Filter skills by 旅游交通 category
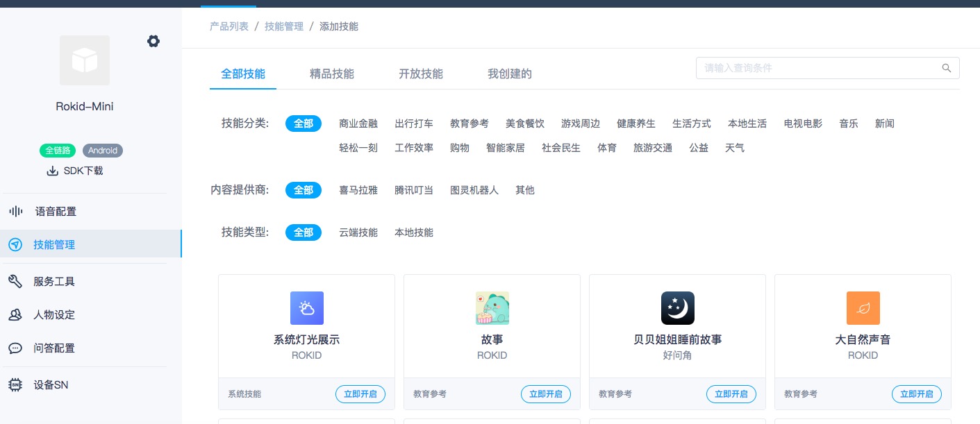 tap(653, 148)
